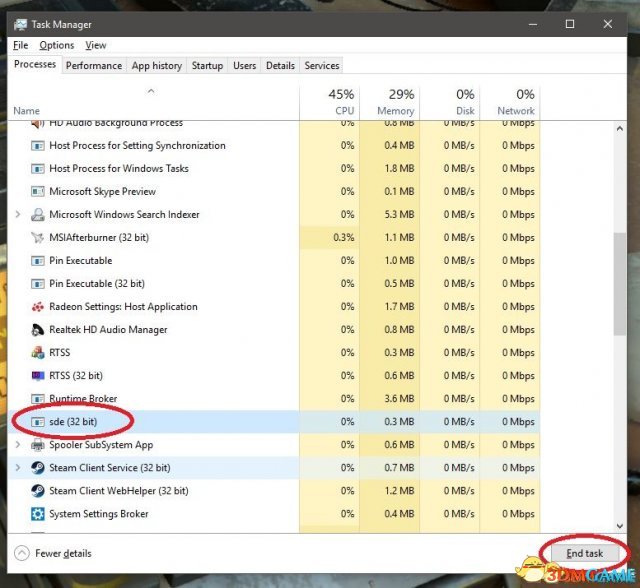Open the Options menu
This screenshot has width=640, height=588.
[x=57, y=45]
